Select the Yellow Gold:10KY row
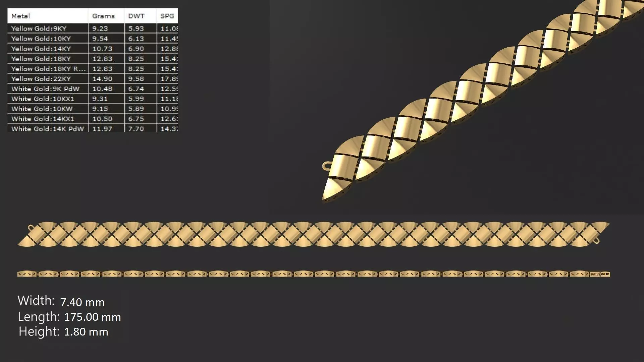 (41, 39)
